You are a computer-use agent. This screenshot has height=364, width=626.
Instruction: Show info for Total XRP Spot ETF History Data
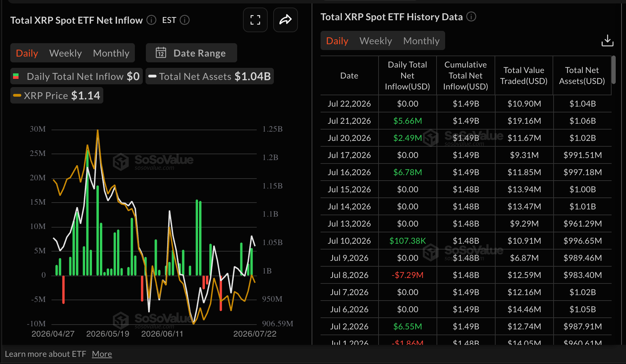click(471, 16)
